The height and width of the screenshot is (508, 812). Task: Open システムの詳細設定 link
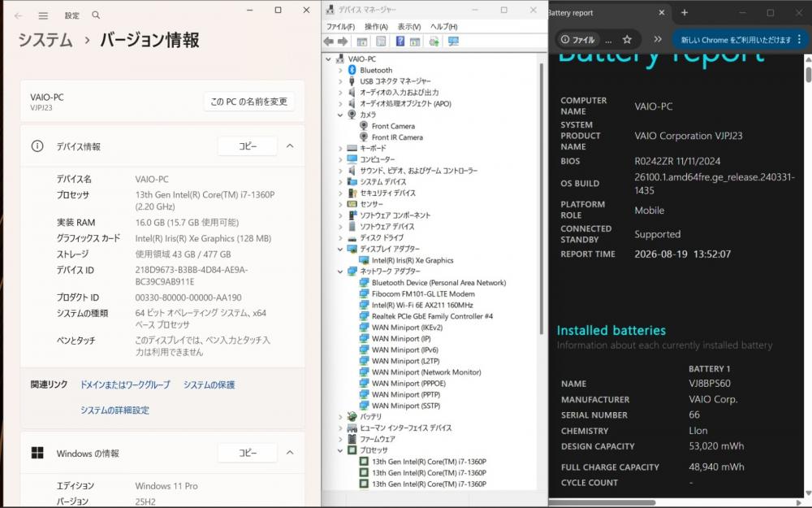click(x=114, y=410)
